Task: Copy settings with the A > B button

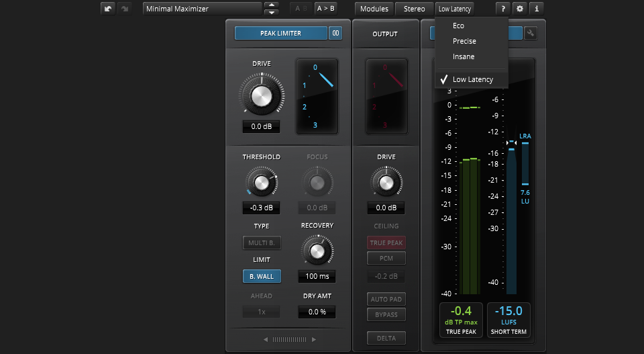Action: click(x=325, y=9)
